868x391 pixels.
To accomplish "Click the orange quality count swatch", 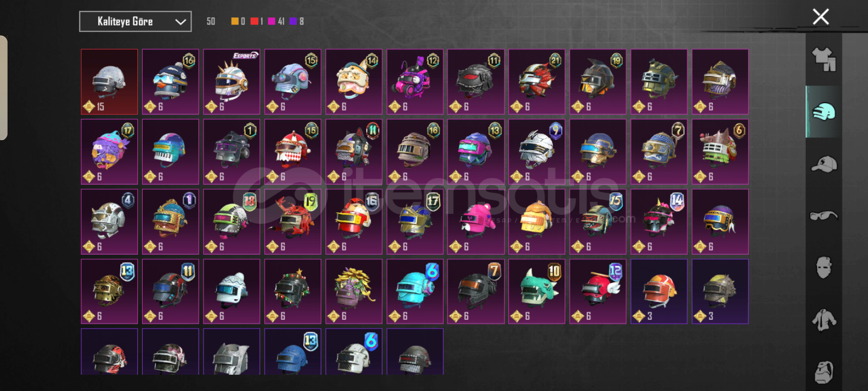I will click(238, 21).
